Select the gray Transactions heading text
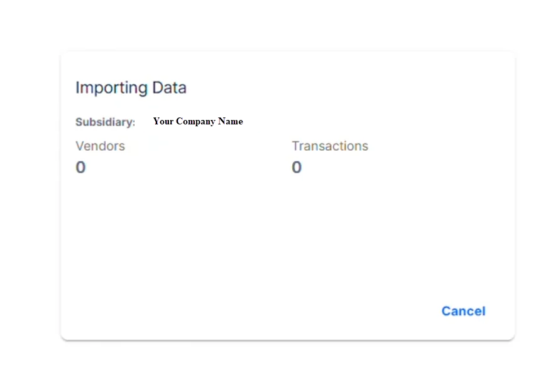 tap(329, 146)
